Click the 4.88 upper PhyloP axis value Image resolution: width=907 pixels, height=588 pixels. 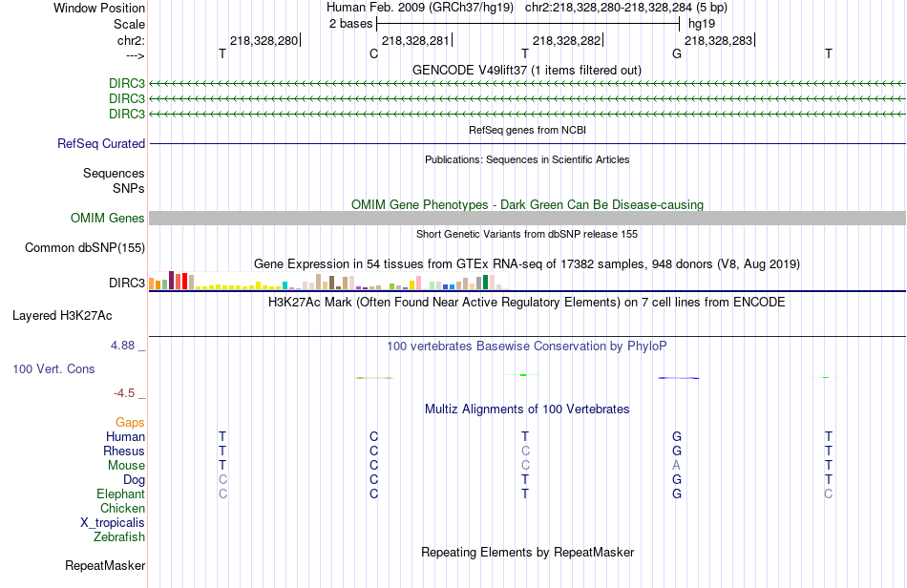tap(122, 346)
